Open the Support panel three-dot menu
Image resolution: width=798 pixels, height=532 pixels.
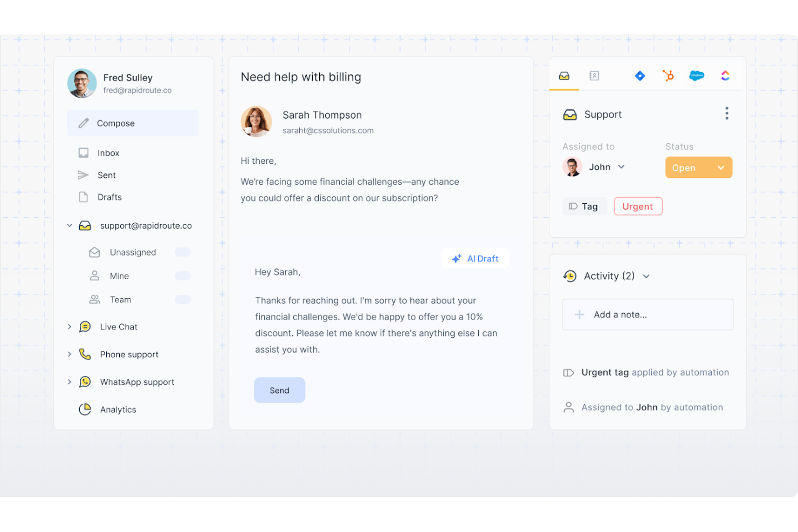(x=726, y=113)
